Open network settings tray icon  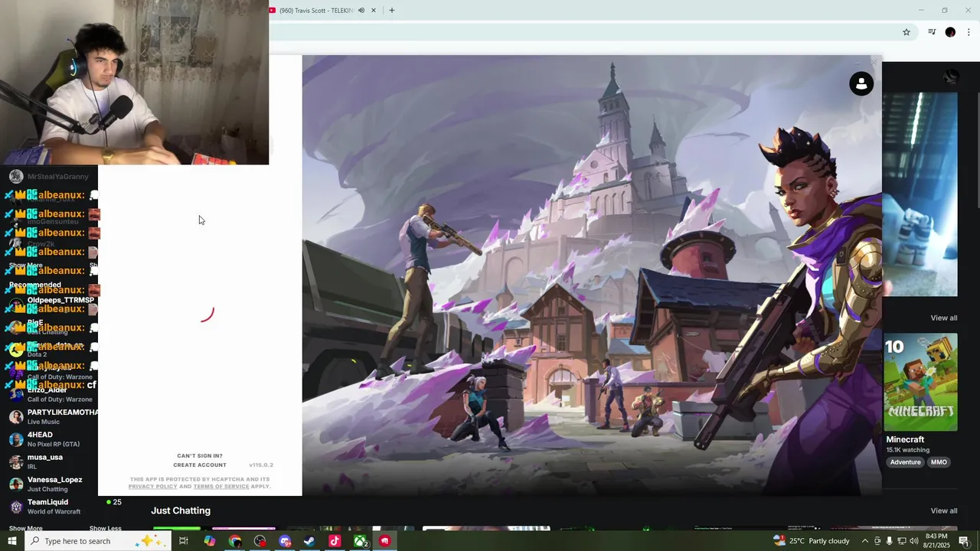[901, 541]
